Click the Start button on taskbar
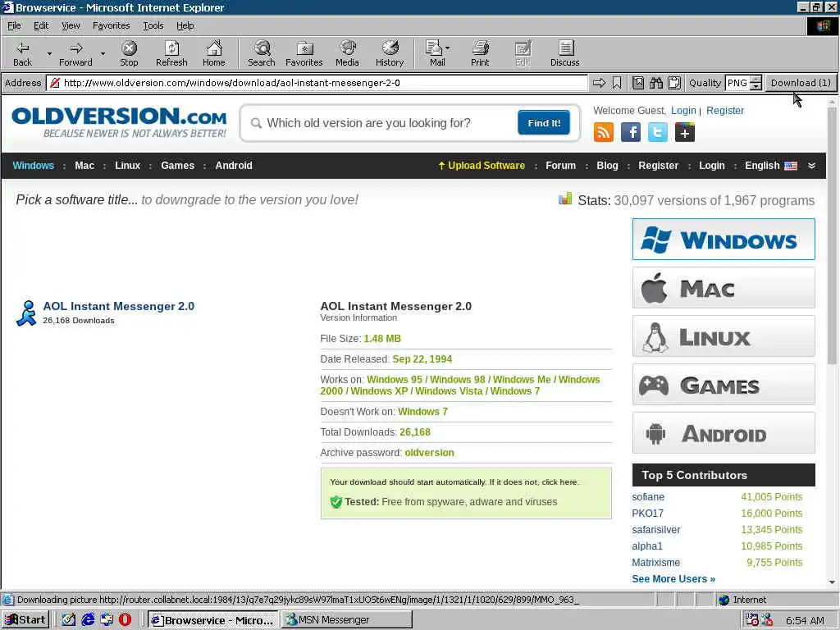This screenshot has width=840, height=630. pyautogui.click(x=25, y=620)
